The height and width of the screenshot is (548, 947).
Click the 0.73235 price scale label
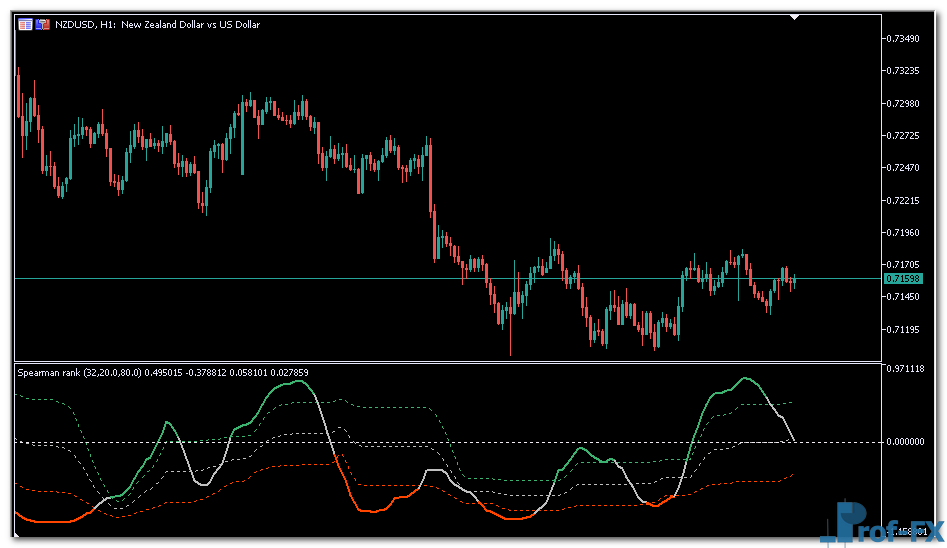[x=904, y=71]
